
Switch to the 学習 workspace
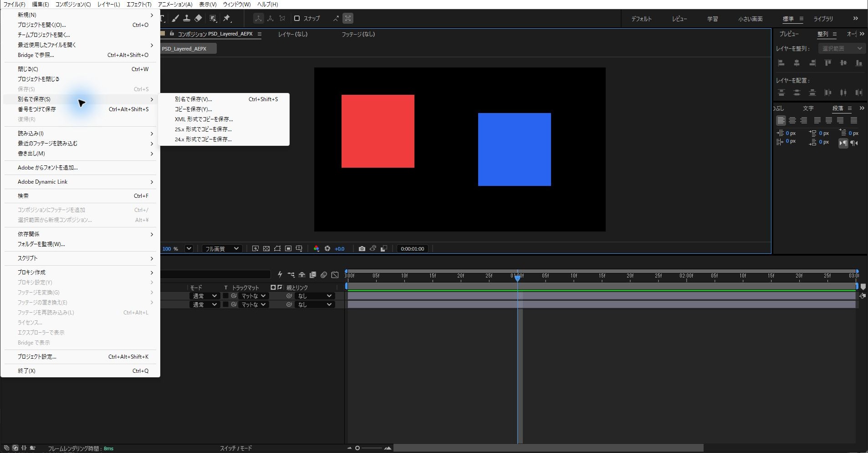coord(713,19)
